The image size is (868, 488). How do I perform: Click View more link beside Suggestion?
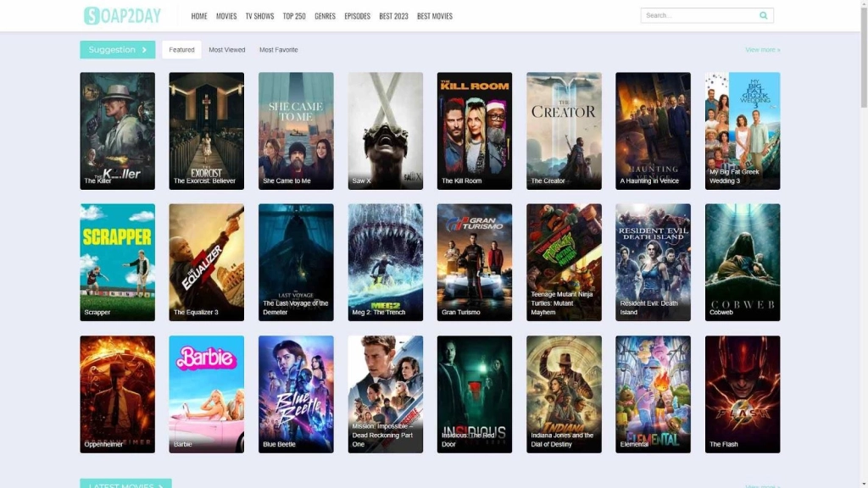762,50
